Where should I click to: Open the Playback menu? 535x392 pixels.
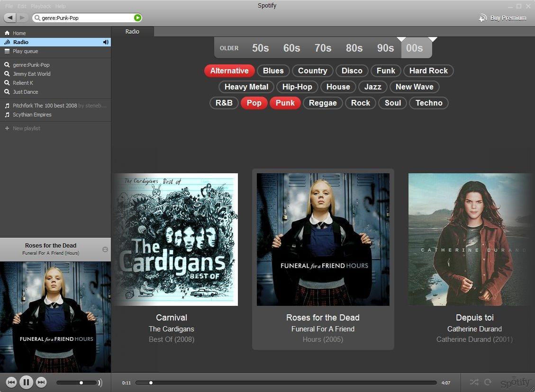pos(41,6)
